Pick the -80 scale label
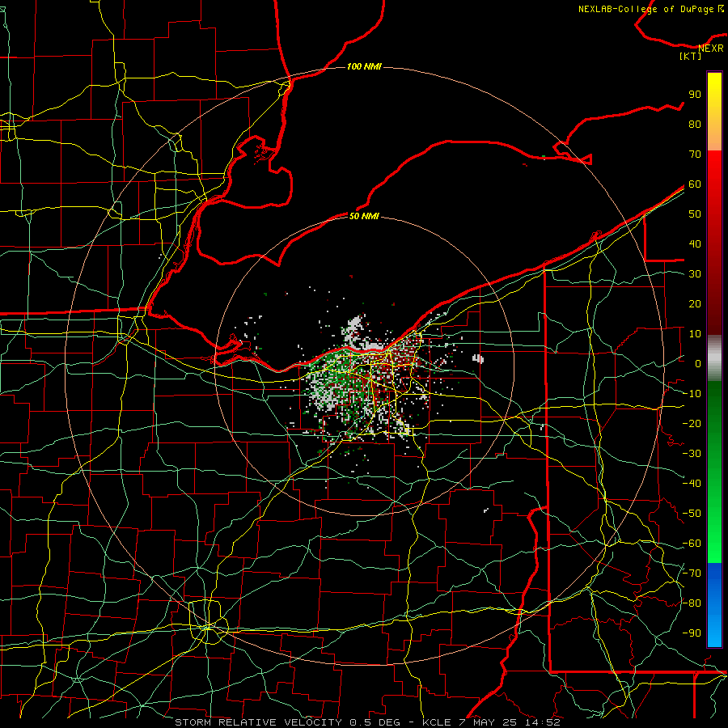 tap(692, 603)
